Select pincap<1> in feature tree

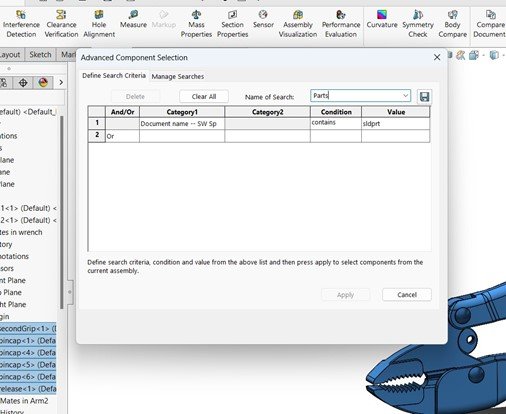(x=28, y=341)
